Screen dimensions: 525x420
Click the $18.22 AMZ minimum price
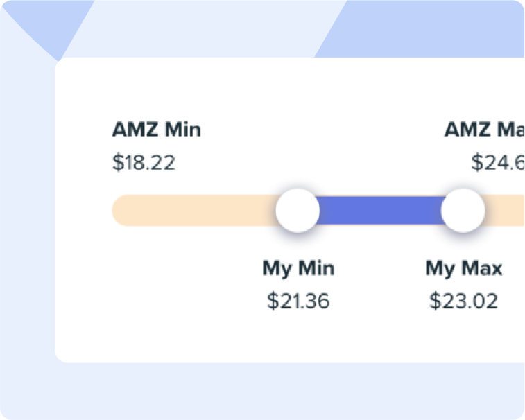point(144,163)
